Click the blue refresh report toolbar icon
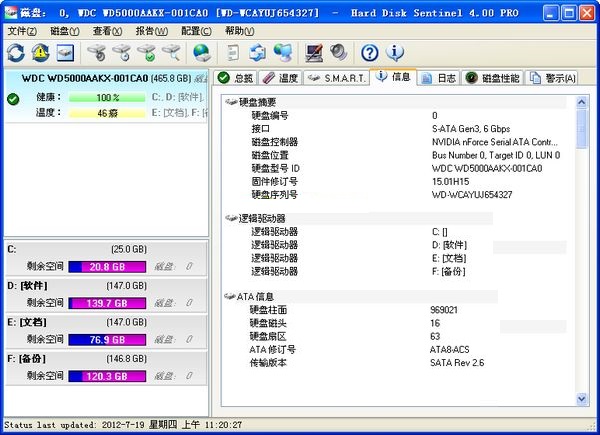The image size is (600, 435). [x=258, y=52]
